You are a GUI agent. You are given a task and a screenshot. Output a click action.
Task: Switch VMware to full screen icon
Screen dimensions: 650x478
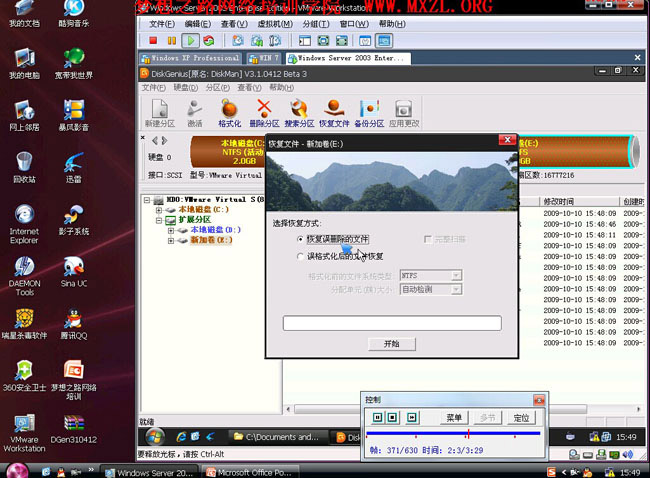click(323, 41)
